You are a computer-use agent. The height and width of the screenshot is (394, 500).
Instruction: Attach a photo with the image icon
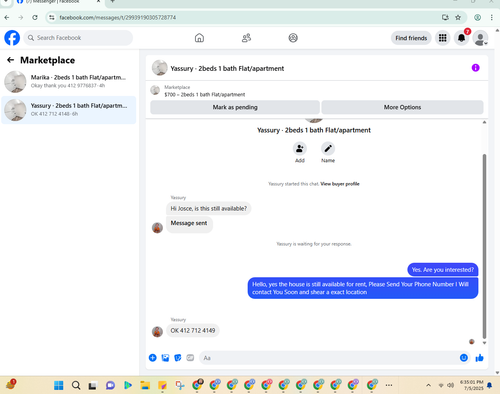[x=165, y=358]
